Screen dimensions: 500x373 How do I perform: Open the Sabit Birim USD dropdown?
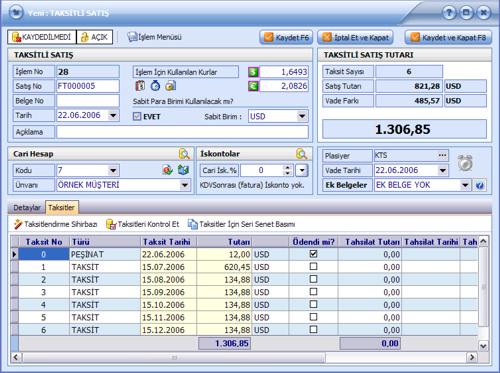(x=302, y=116)
